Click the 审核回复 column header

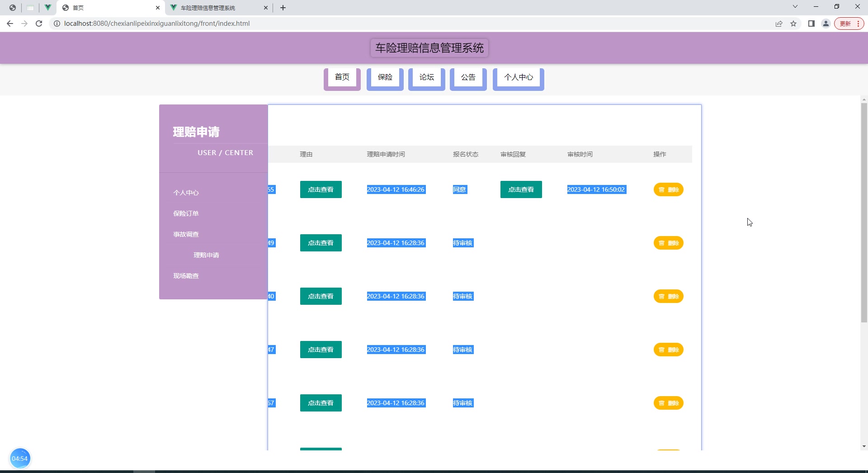[x=513, y=154]
